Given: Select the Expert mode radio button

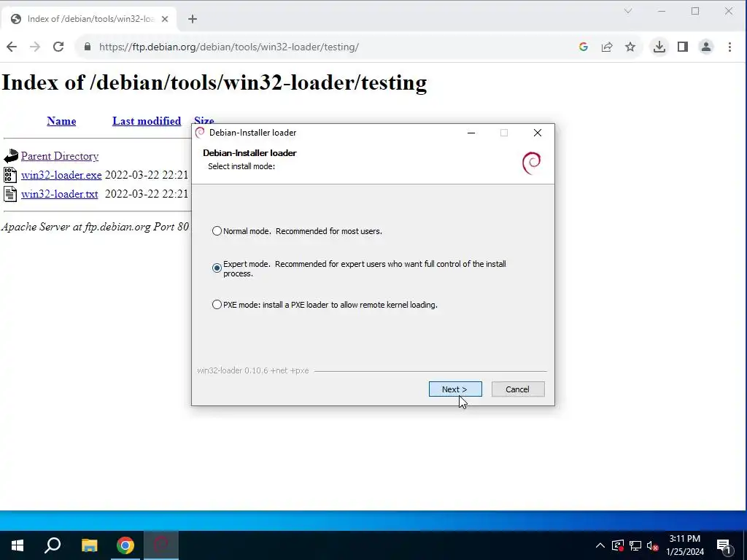Looking at the screenshot, I should coord(217,268).
